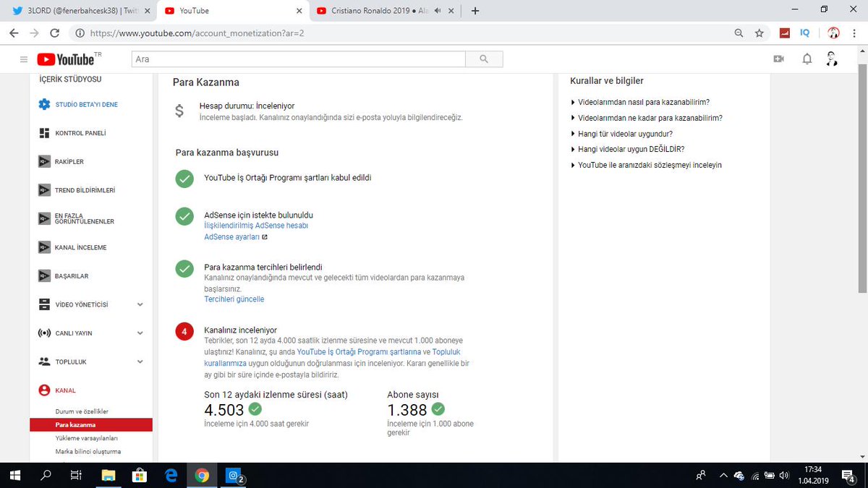Click the Studio Beta gear icon
This screenshot has height=488, width=868.
pos(45,104)
